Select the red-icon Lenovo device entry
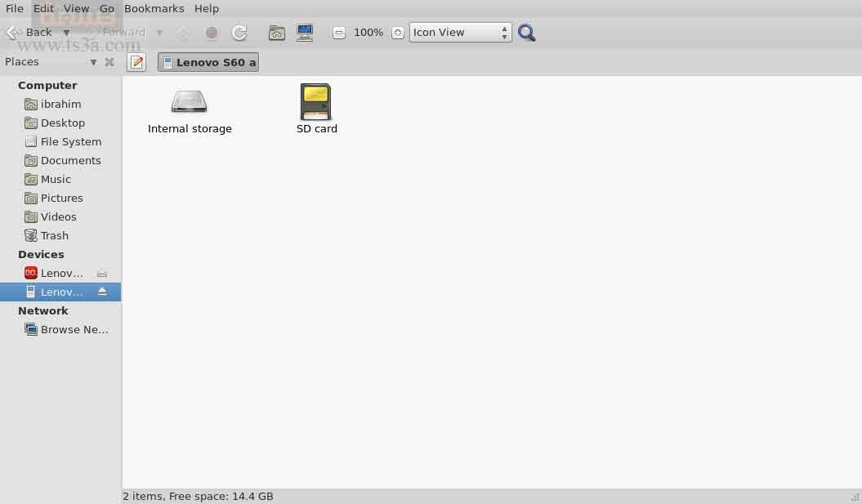 point(54,273)
